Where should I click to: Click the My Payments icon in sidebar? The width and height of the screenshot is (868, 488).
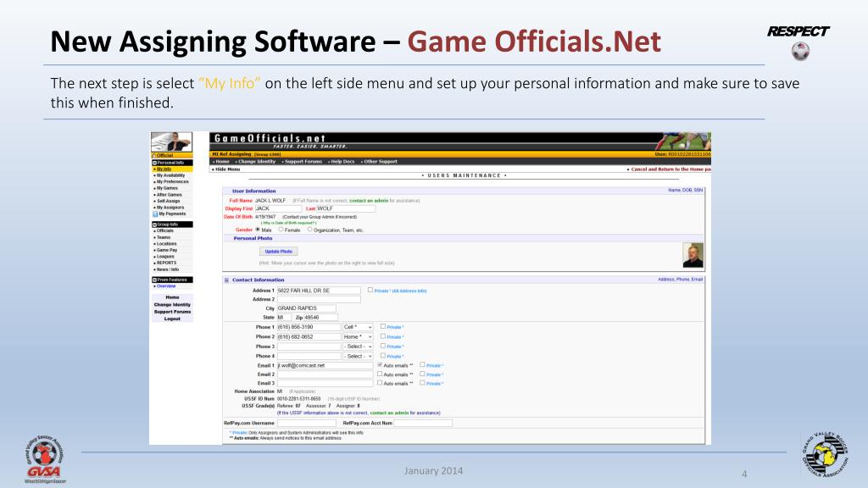155,214
